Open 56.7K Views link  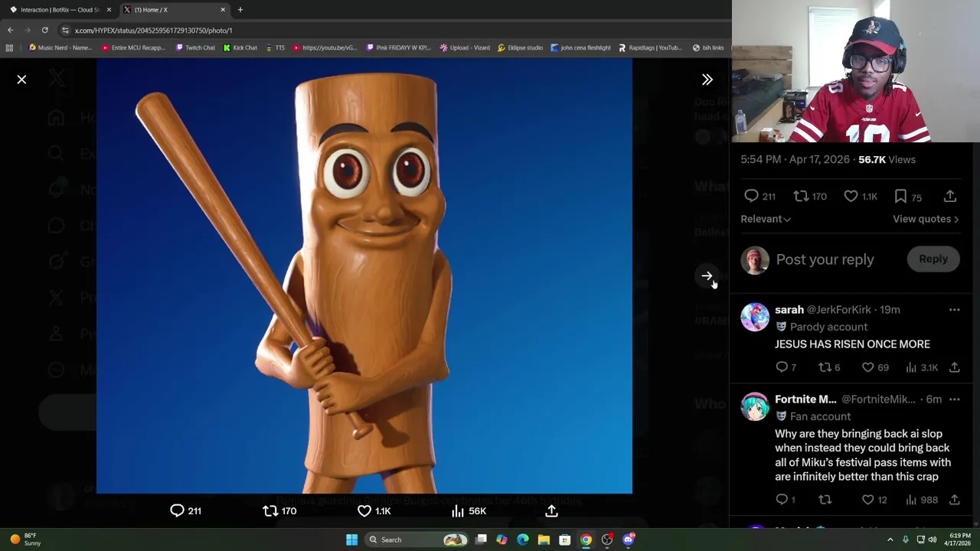tap(887, 159)
